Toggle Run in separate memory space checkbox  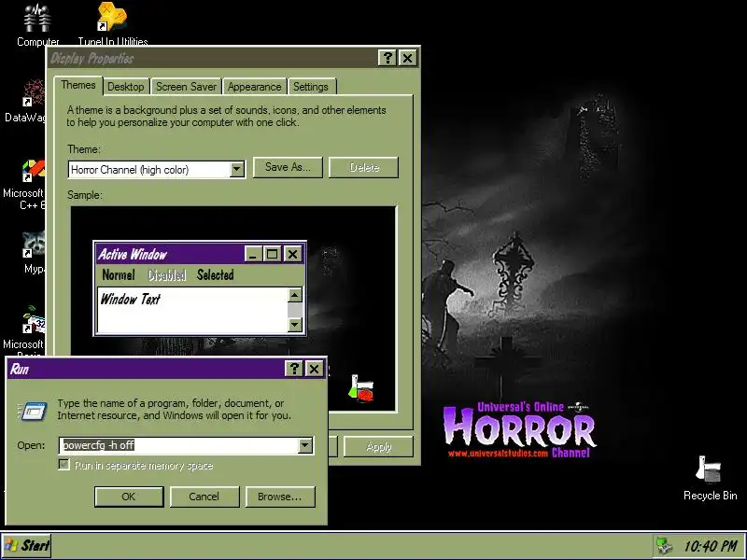click(x=63, y=465)
